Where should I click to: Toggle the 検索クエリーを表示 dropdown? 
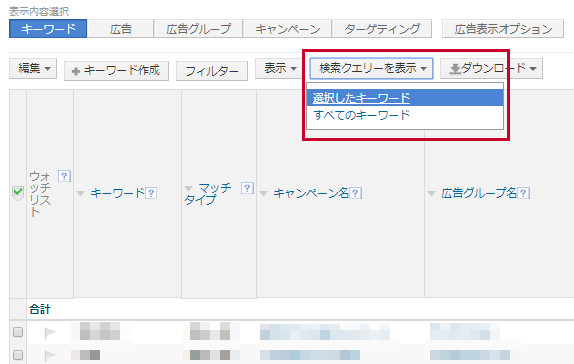[x=372, y=68]
